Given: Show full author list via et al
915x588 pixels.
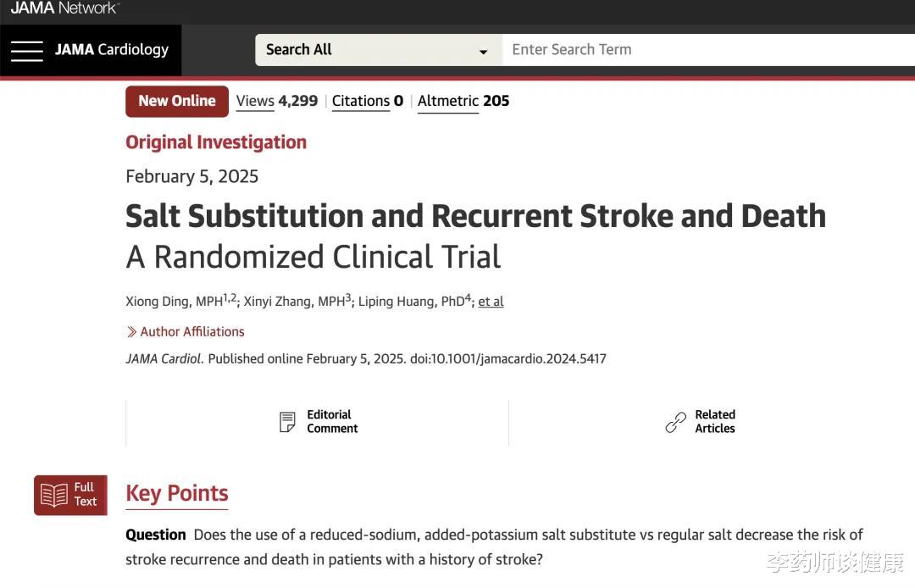Looking at the screenshot, I should pyautogui.click(x=491, y=302).
